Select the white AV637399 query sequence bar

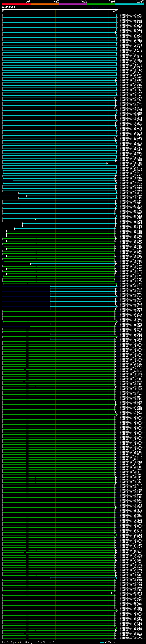coord(60,9)
